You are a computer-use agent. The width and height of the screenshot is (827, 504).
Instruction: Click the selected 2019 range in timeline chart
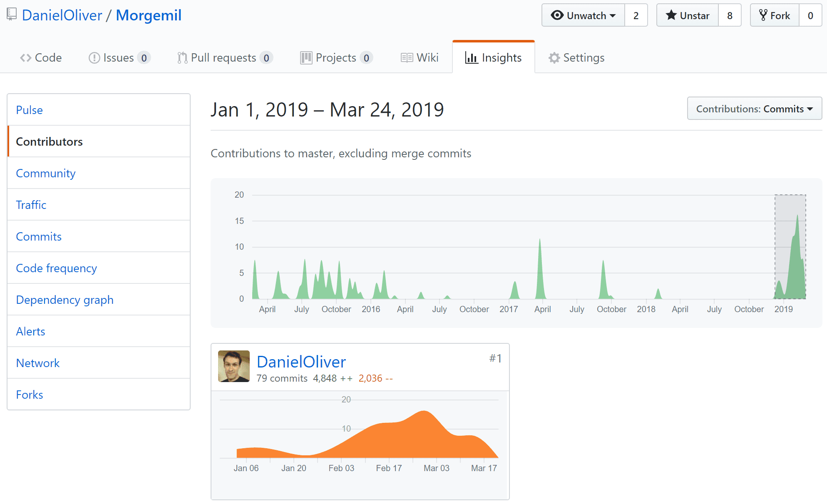pos(790,246)
